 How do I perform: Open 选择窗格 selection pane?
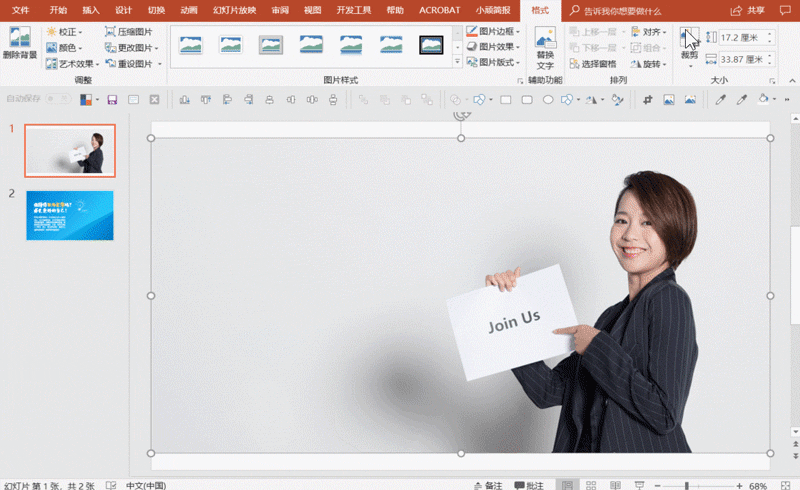click(593, 64)
